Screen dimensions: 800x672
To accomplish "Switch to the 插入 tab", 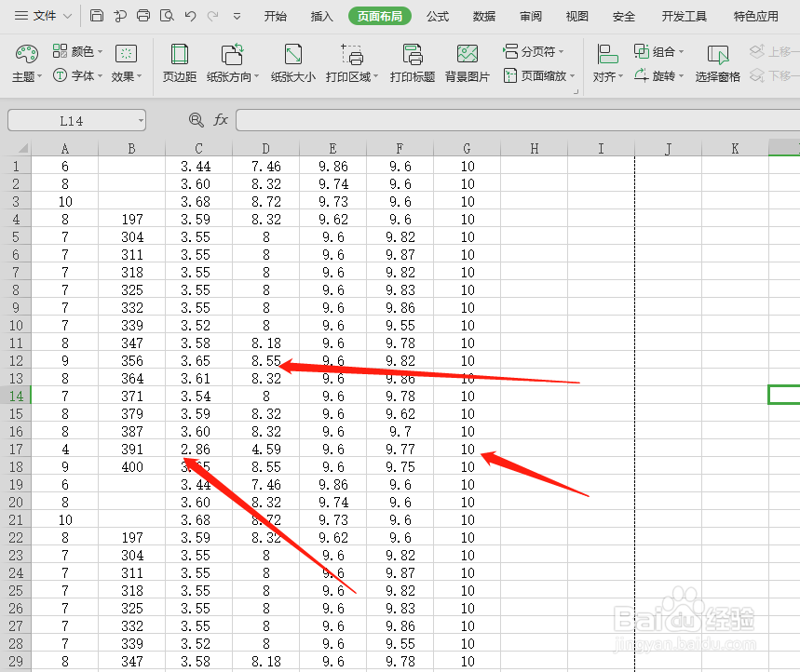I will tap(321, 17).
